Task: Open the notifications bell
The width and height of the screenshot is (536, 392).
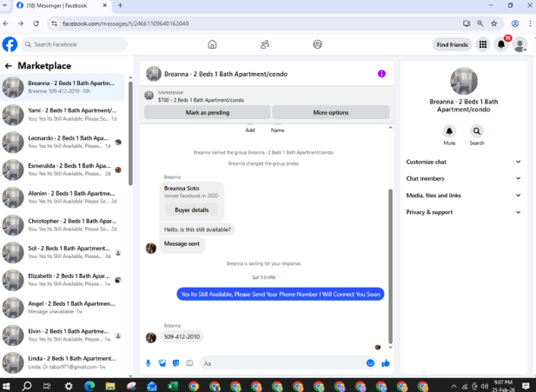Action: (x=501, y=44)
